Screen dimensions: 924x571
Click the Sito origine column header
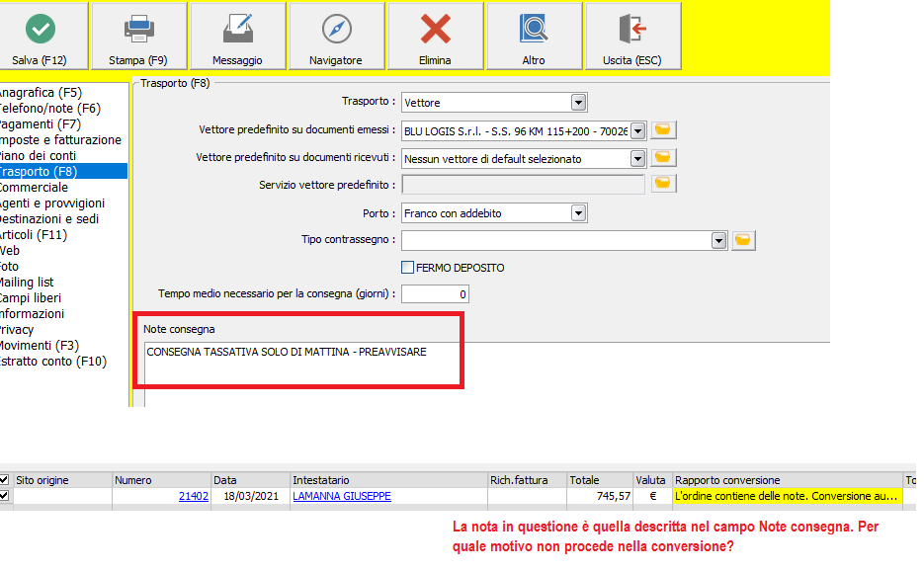pyautogui.click(x=62, y=480)
